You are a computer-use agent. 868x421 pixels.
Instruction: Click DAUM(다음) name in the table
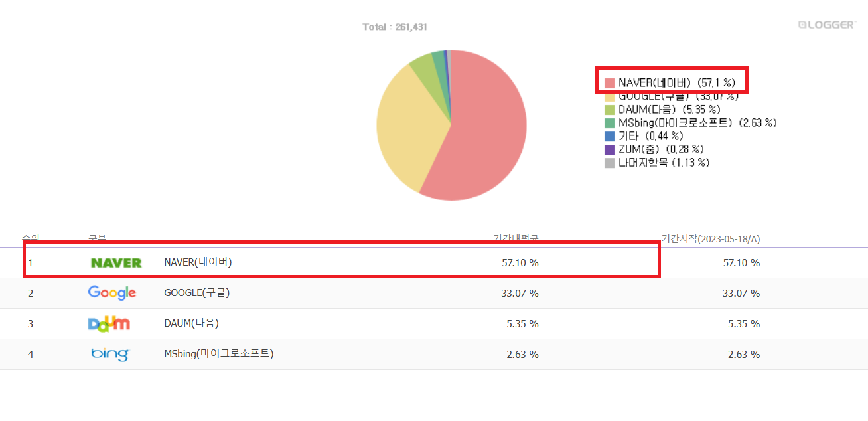[x=191, y=323]
